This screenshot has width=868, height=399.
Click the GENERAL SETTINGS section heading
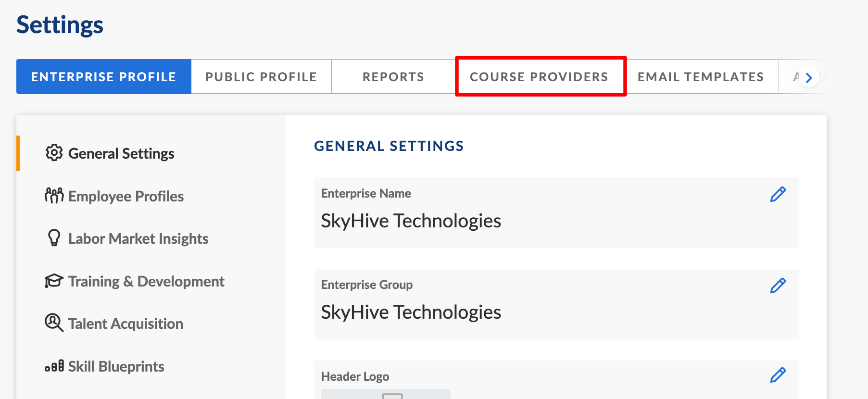click(389, 146)
